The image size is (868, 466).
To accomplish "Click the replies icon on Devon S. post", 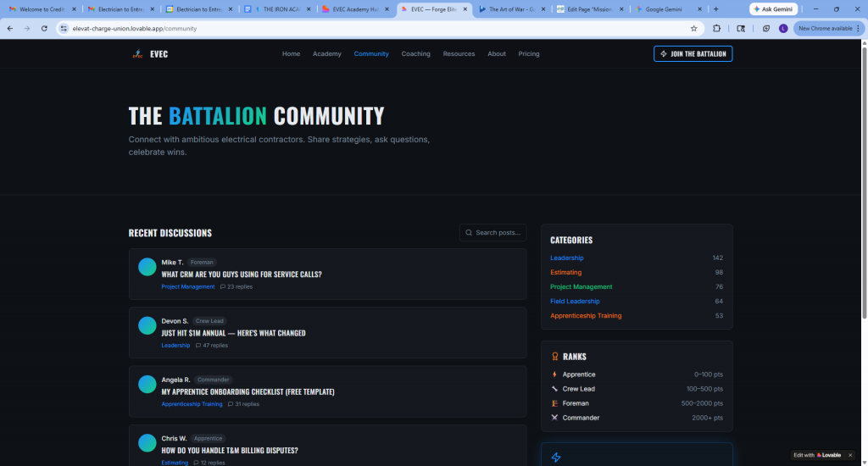I will point(198,346).
